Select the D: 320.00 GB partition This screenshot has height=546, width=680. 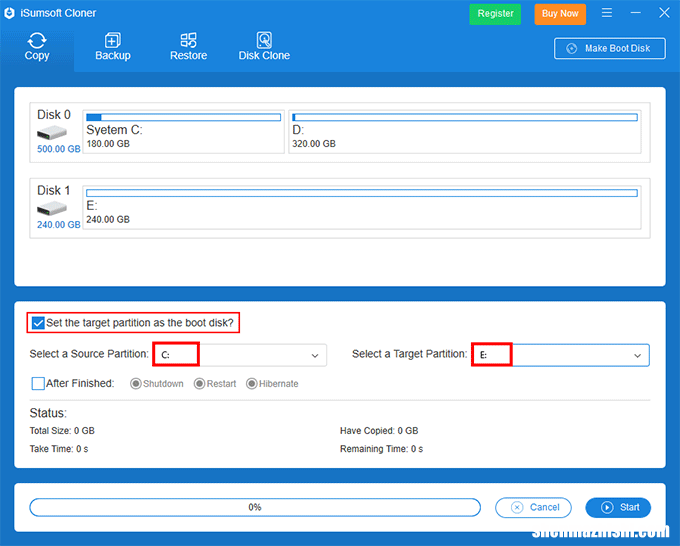pos(465,131)
